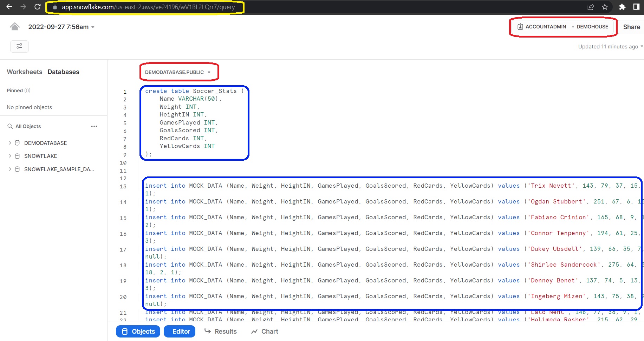Open the worksheet name dropdown arrow

93,27
